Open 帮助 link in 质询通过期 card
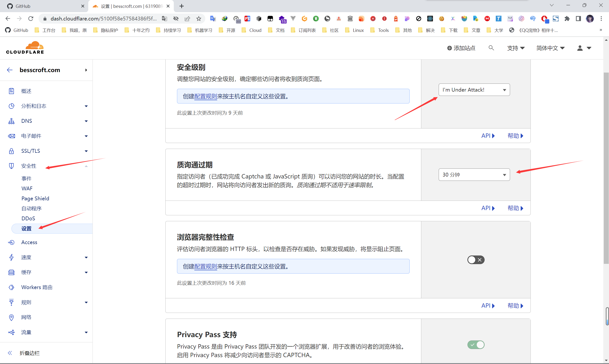The image size is (609, 364). click(x=515, y=208)
